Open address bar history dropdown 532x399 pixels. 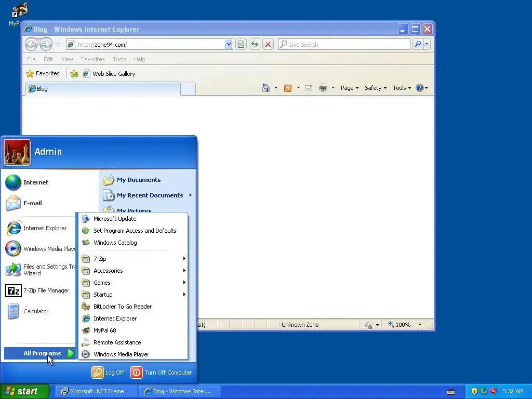point(229,44)
